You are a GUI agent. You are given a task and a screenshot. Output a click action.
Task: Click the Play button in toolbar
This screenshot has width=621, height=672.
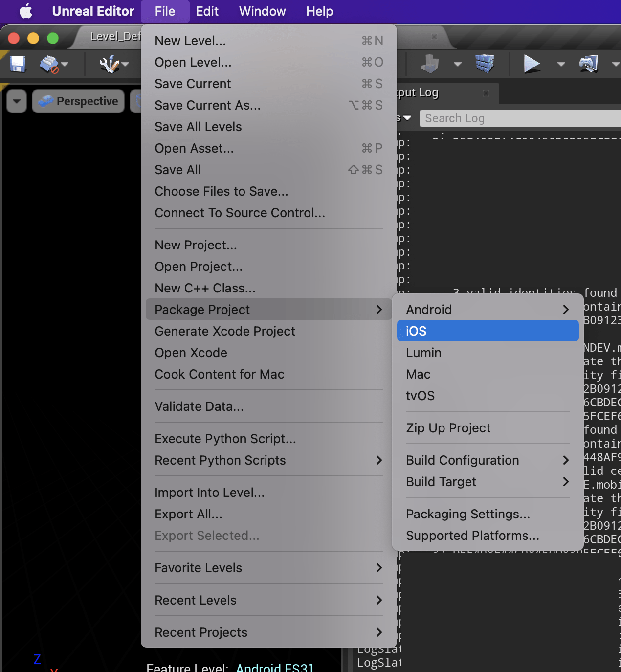[532, 64]
